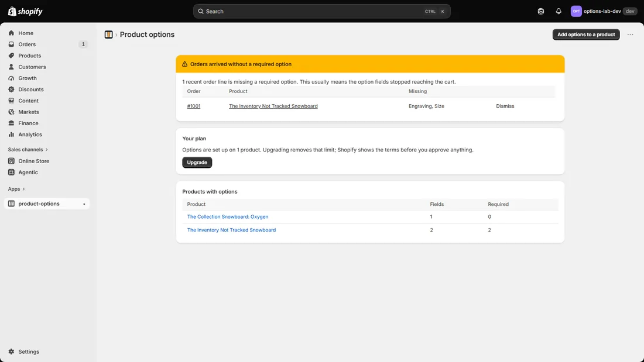This screenshot has width=644, height=362.
Task: Open the Discounts icon in sidebar
Action: coord(11,89)
